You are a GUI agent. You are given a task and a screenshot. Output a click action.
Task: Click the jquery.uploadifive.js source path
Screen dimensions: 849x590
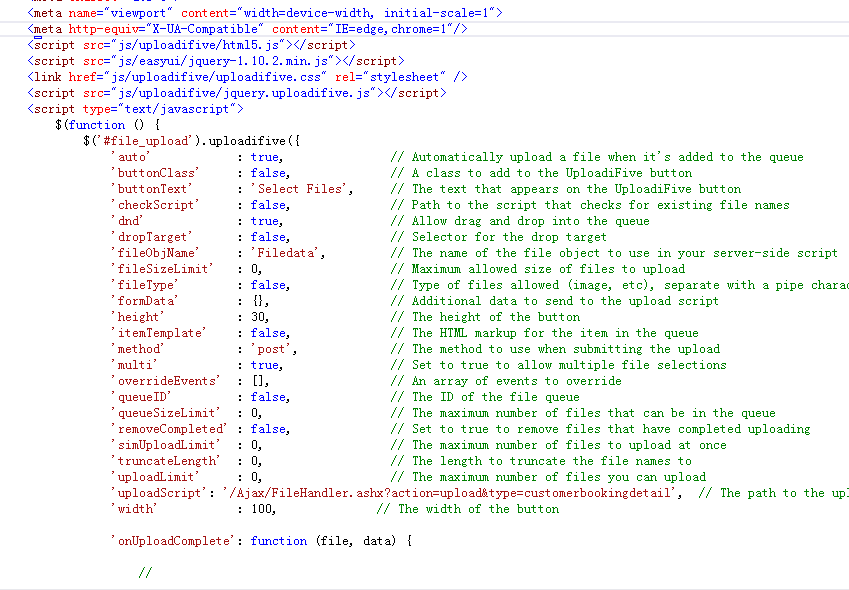[x=244, y=93]
